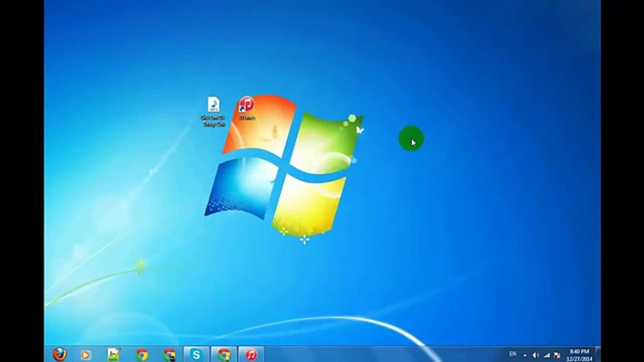Open Firefox from the taskbar

pos(59,354)
